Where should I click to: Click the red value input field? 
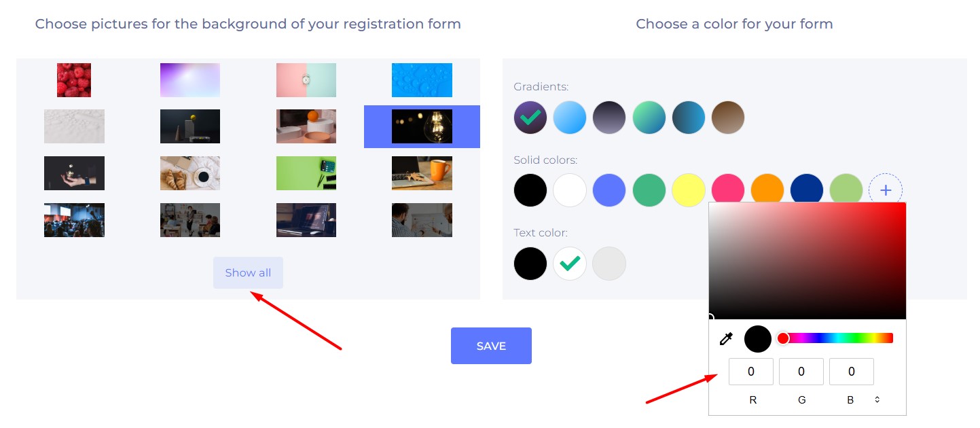751,372
